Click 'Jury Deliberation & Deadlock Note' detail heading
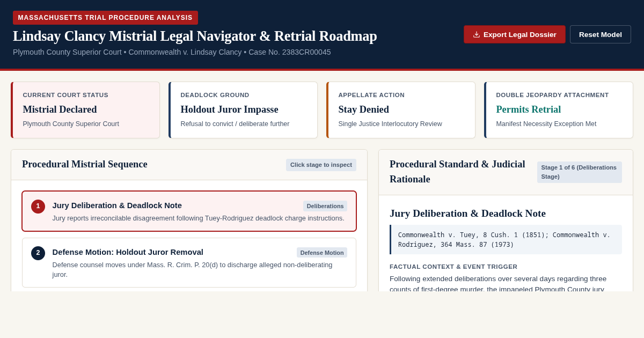This screenshot has height=338, width=644. point(467,214)
